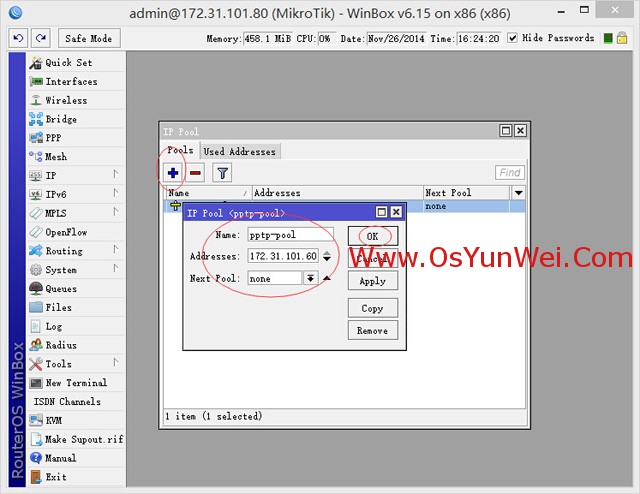The height and width of the screenshot is (494, 640).
Task: Click the Addresses add/remove stepper arrows
Action: pyautogui.click(x=327, y=256)
